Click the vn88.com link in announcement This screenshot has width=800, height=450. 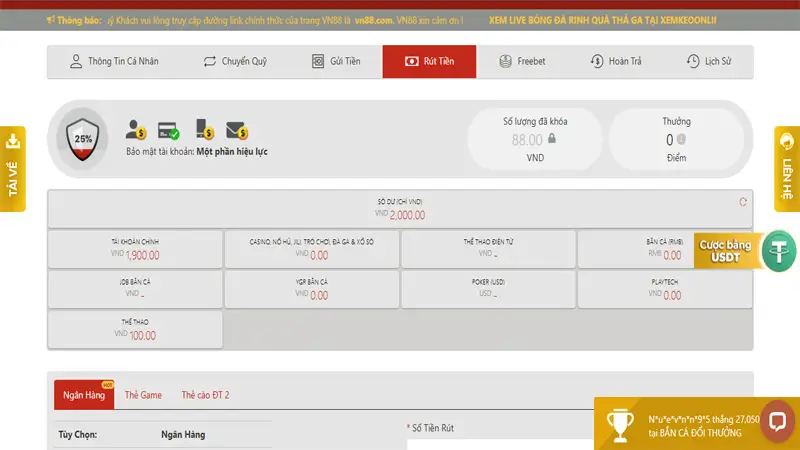(374, 20)
